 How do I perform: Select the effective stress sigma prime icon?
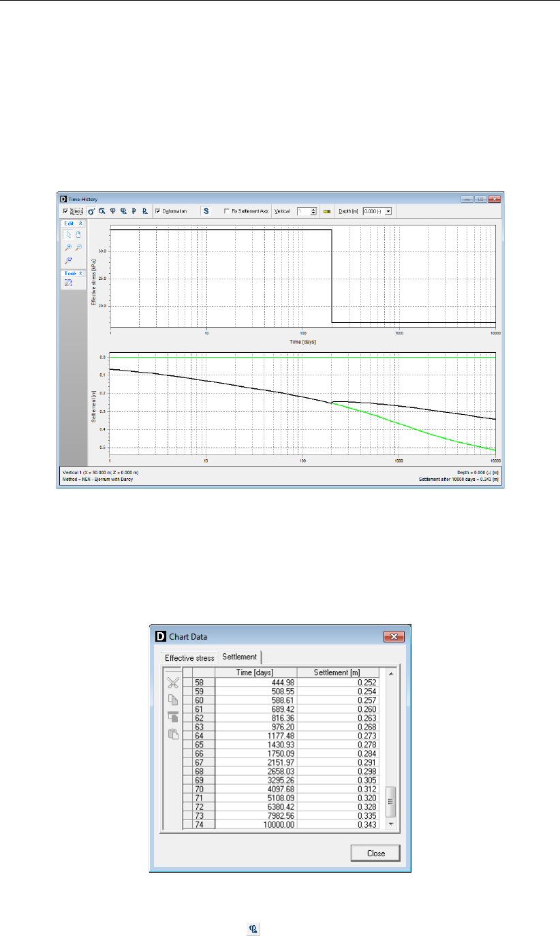click(91, 211)
